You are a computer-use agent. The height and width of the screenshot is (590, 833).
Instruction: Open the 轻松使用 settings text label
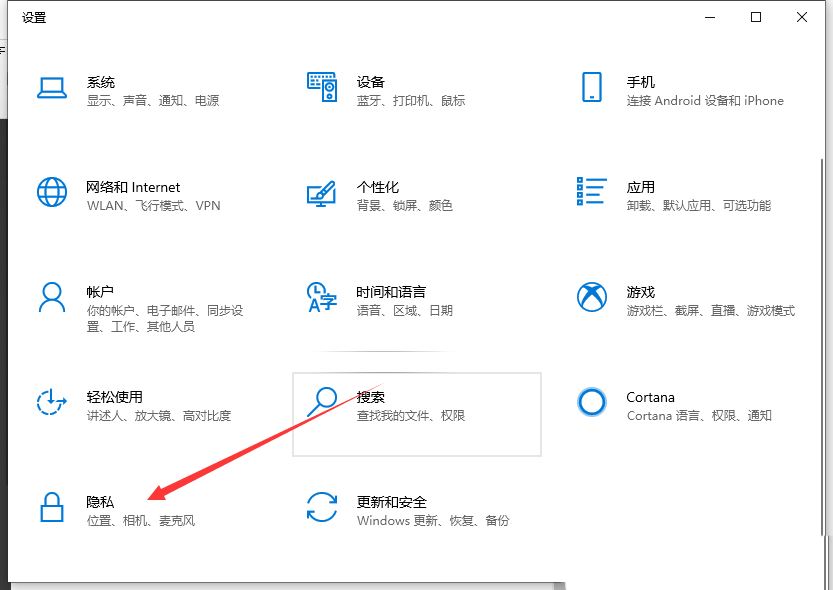click(x=114, y=397)
